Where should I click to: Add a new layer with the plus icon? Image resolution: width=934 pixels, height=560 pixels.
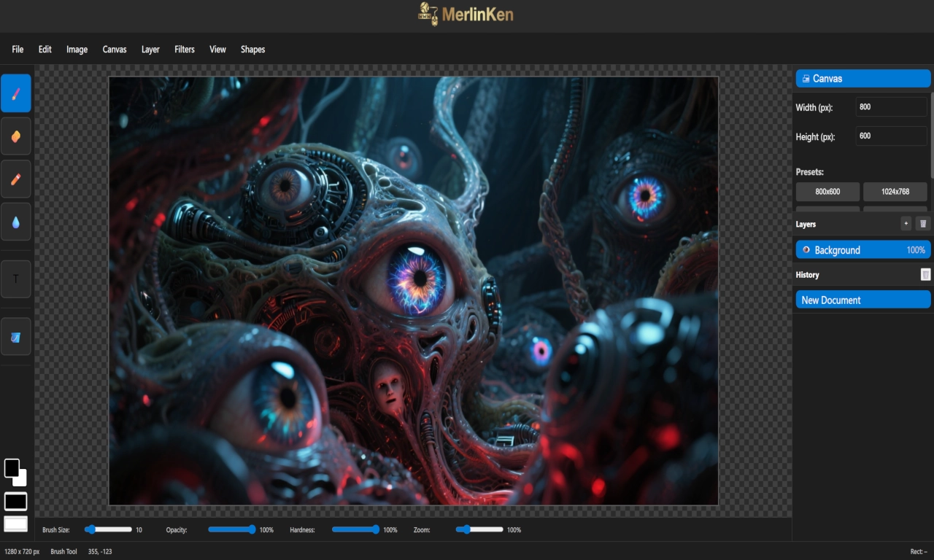[x=906, y=223]
